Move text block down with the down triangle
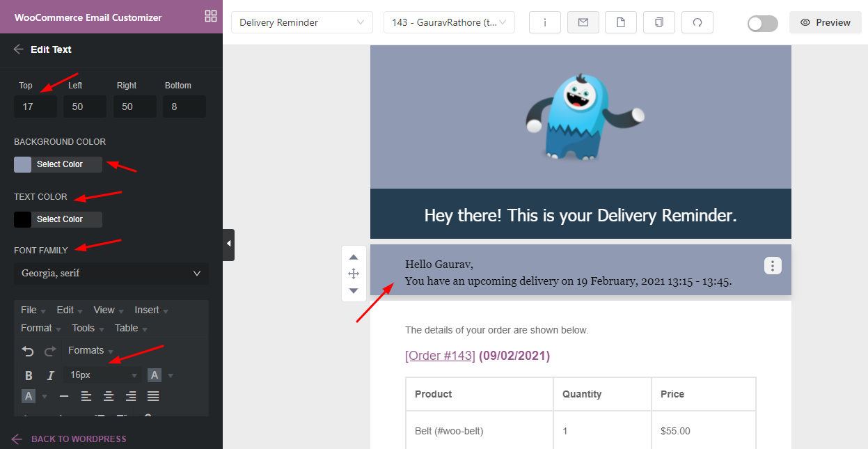 point(354,290)
